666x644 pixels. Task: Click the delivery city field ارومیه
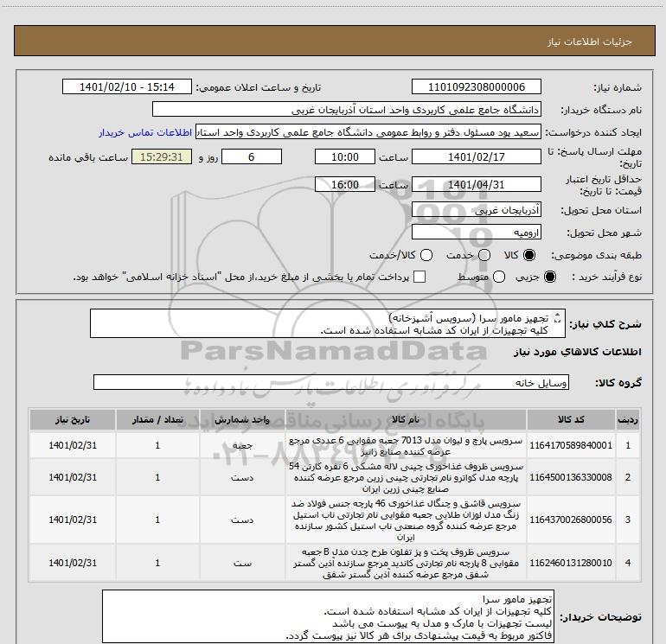476,232
